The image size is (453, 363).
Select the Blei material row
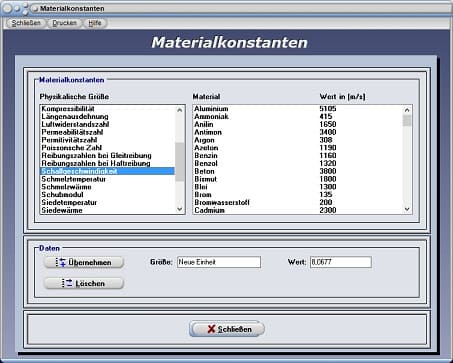pos(298,187)
